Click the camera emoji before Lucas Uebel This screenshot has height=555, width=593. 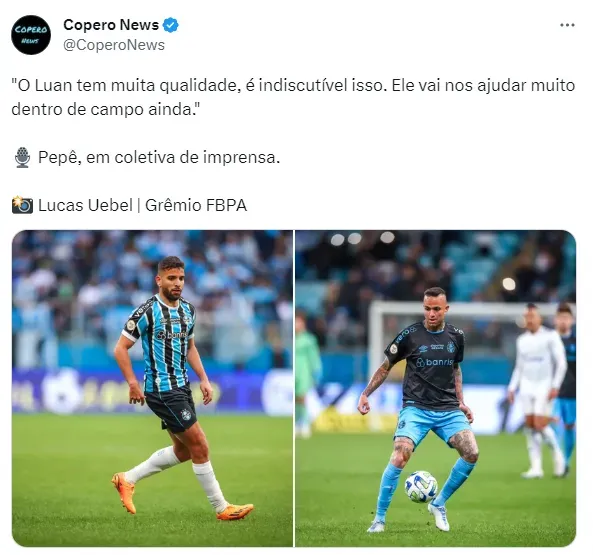[22, 205]
